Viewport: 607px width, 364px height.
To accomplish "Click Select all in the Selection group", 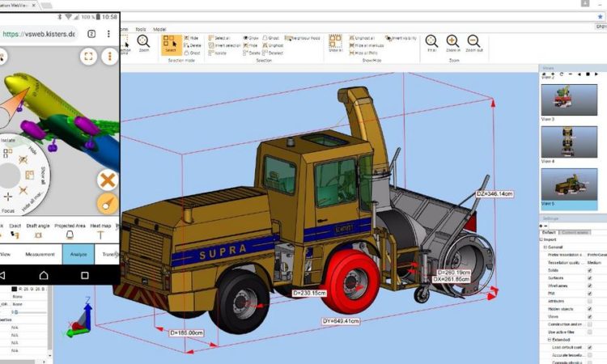I will [219, 38].
